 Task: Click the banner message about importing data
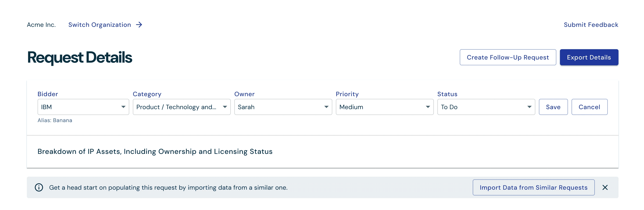168,187
